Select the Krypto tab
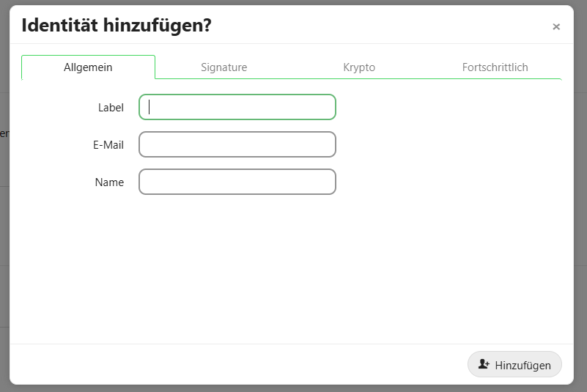This screenshot has width=587, height=392. (x=359, y=67)
